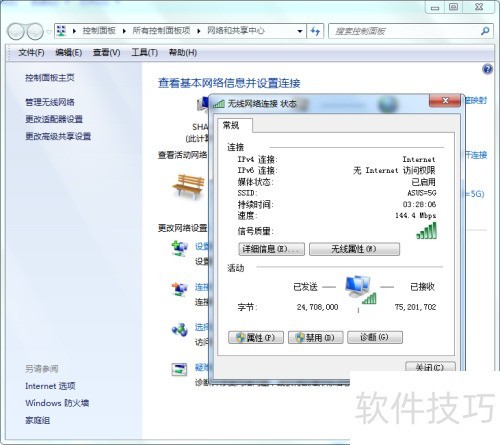
Task: Click the bytes sent value 24,708,000
Action: click(x=317, y=307)
